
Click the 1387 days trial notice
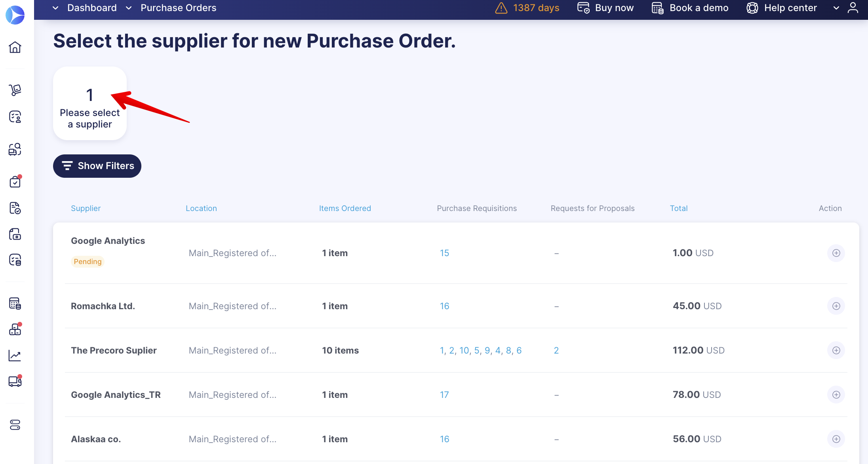point(536,8)
